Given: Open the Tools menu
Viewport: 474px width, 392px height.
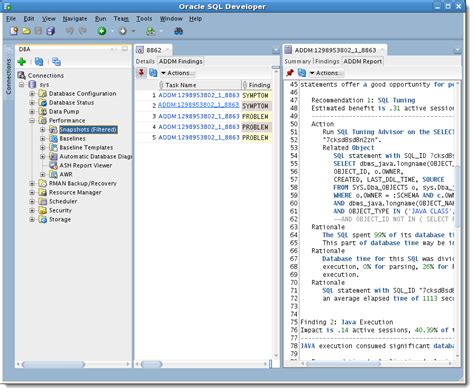Looking at the screenshot, I should pos(144,19).
